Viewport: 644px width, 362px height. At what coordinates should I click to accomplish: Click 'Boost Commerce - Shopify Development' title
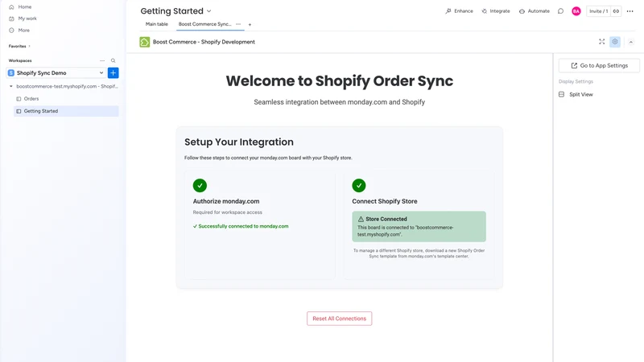tap(204, 42)
